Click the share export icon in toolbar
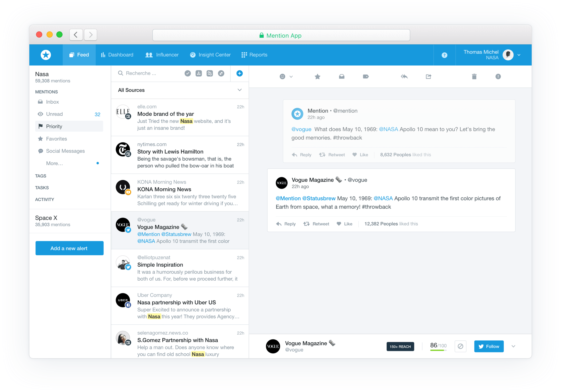 pyautogui.click(x=428, y=76)
